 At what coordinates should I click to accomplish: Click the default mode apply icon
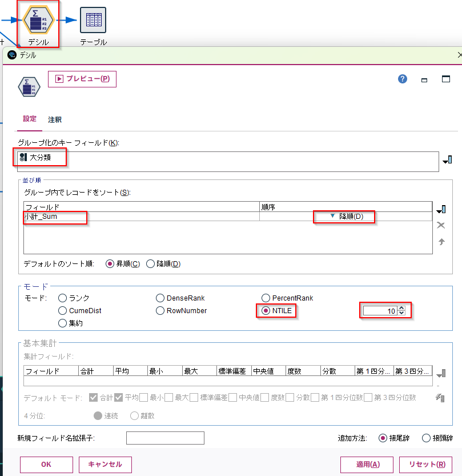point(440,397)
